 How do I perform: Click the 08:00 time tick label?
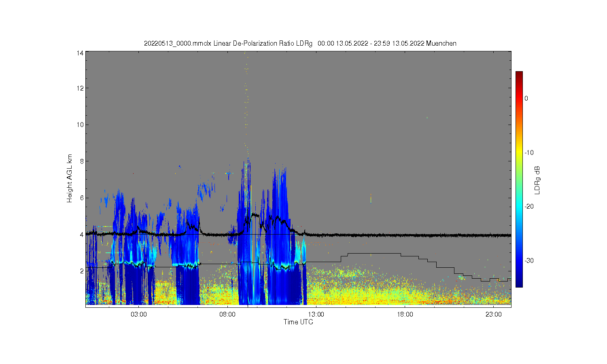[x=227, y=314]
